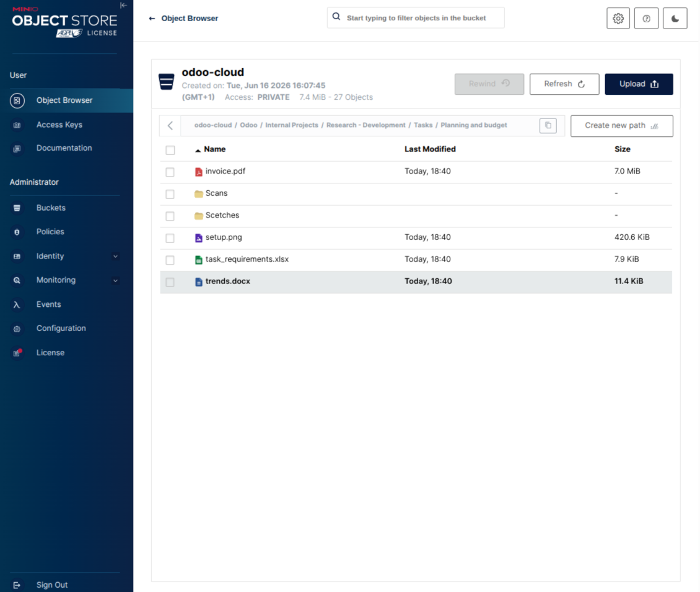This screenshot has width=700, height=592.
Task: Click the odoo-cloud bucket icon
Action: tap(167, 82)
